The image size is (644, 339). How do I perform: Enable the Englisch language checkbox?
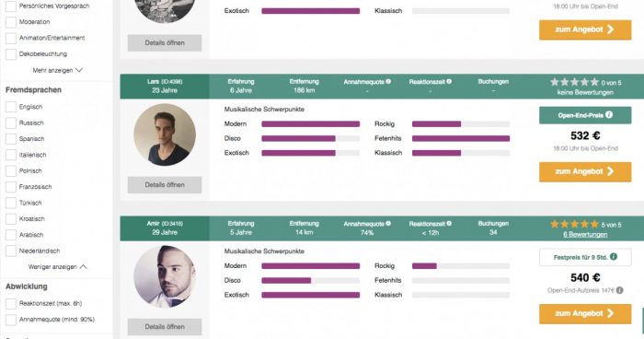point(11,107)
